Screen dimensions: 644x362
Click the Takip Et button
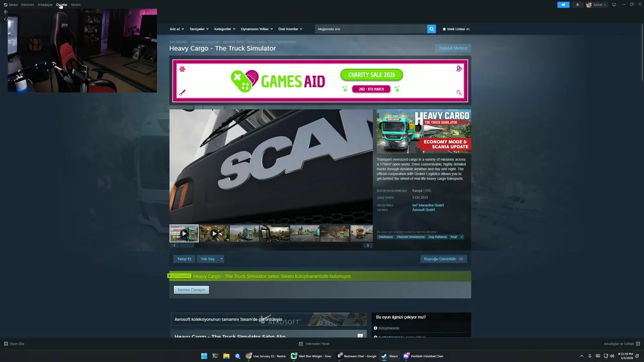[x=184, y=259]
